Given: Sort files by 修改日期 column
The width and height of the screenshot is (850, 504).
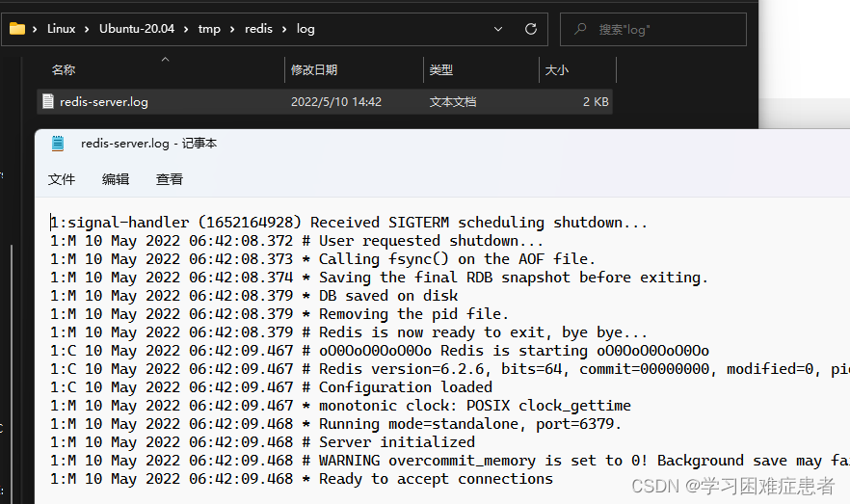Looking at the screenshot, I should pos(314,70).
